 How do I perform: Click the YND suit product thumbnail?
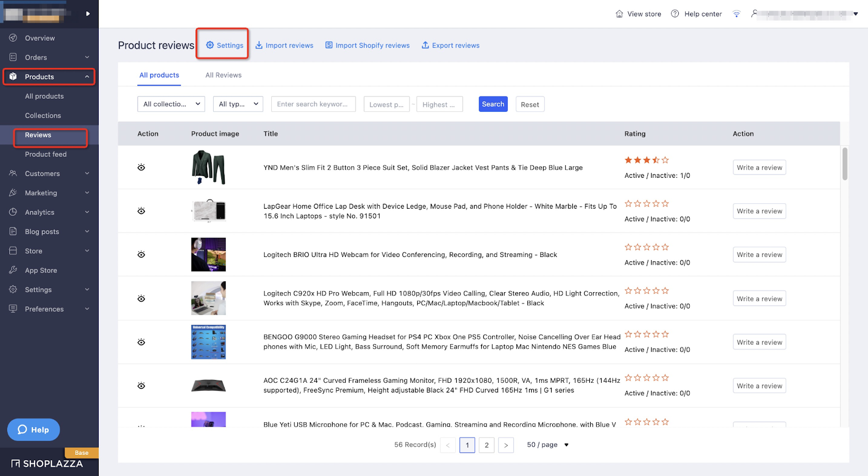click(x=208, y=168)
